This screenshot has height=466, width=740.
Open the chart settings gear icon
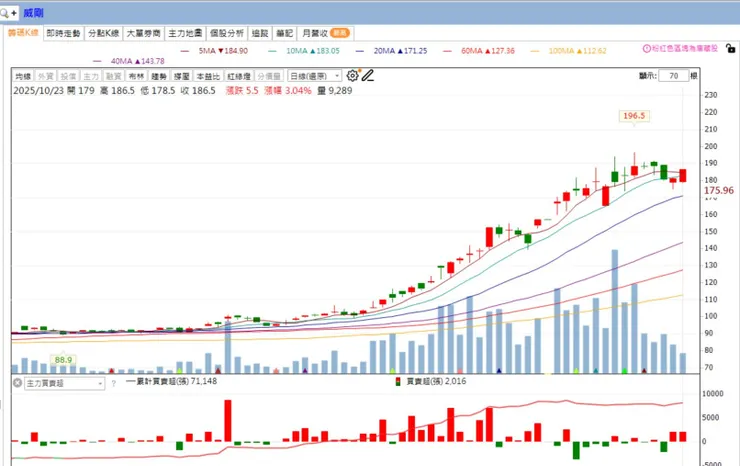click(x=352, y=76)
